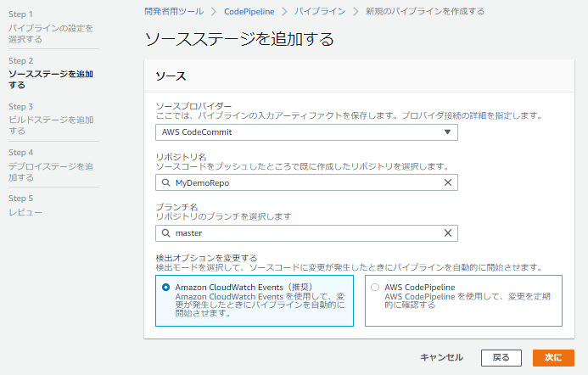Click the ソースステージを追加する page heading
This screenshot has width=588, height=375.
click(239, 39)
